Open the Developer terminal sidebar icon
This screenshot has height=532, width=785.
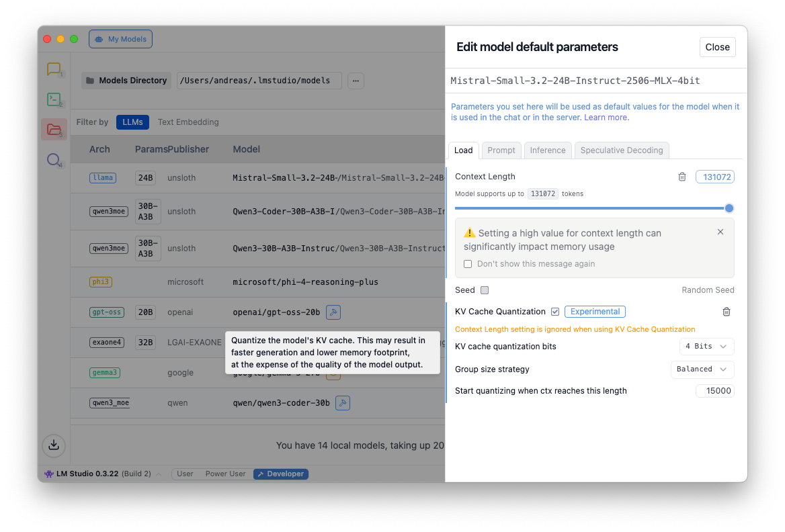pos(54,99)
